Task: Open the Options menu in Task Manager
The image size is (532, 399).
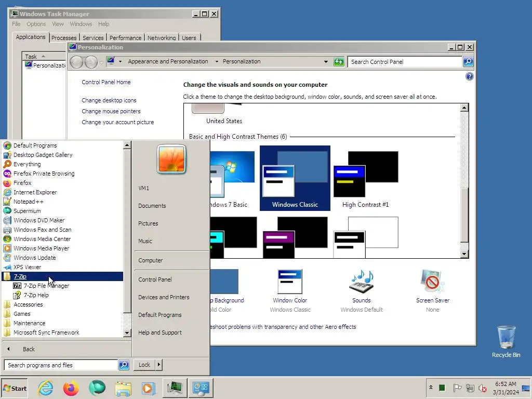Action: tap(36, 24)
